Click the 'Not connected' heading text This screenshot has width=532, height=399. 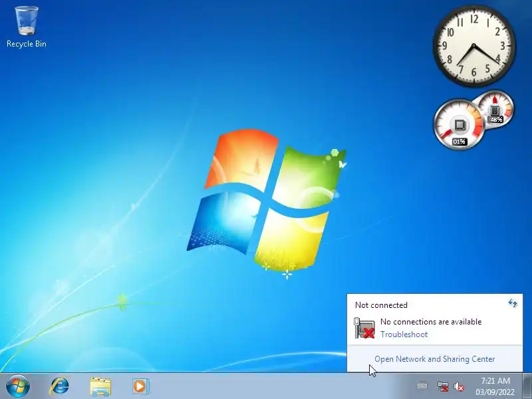tap(381, 305)
